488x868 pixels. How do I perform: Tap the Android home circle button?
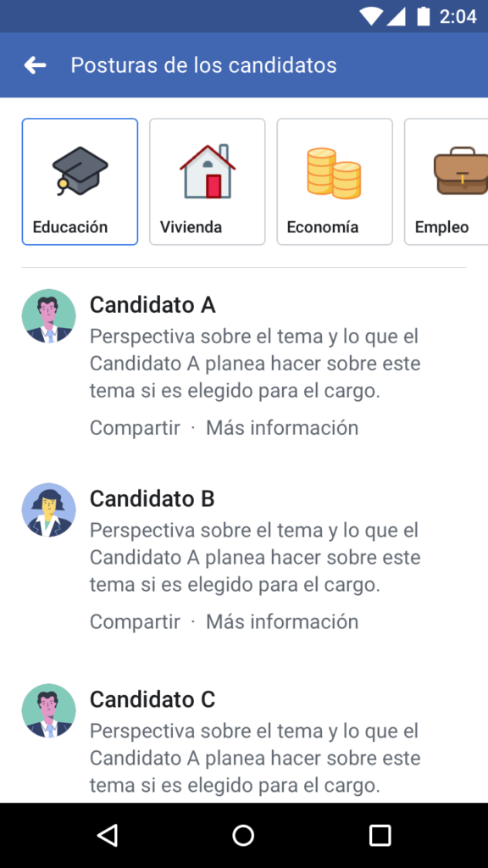pyautogui.click(x=243, y=835)
